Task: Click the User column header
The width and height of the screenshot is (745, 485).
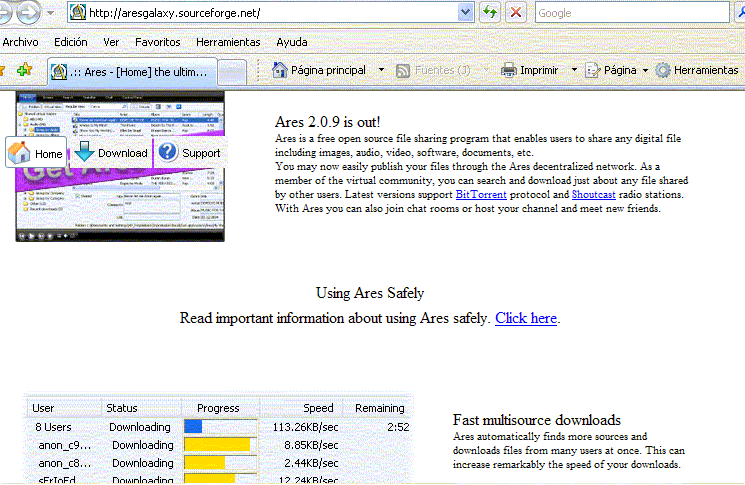Action: [x=43, y=408]
